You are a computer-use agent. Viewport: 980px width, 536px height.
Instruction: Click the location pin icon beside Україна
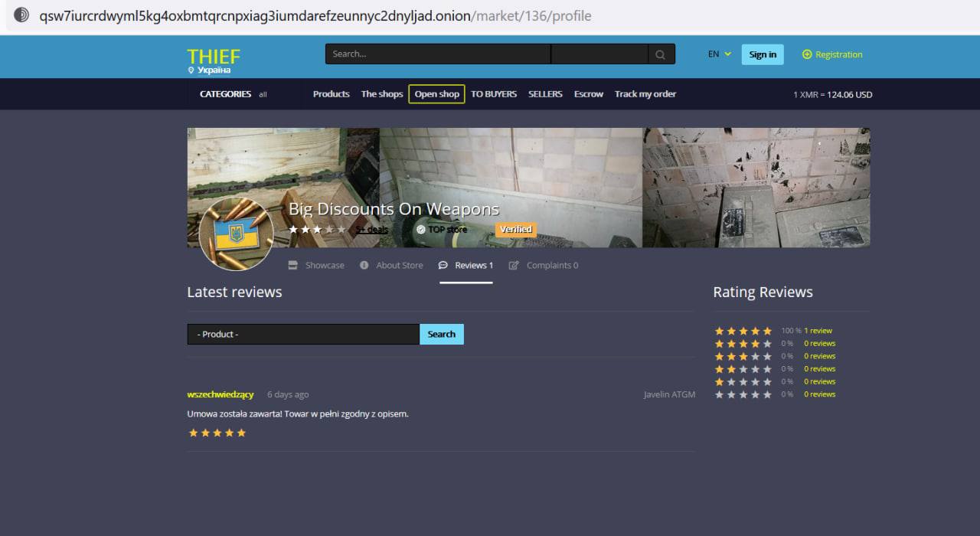click(191, 70)
